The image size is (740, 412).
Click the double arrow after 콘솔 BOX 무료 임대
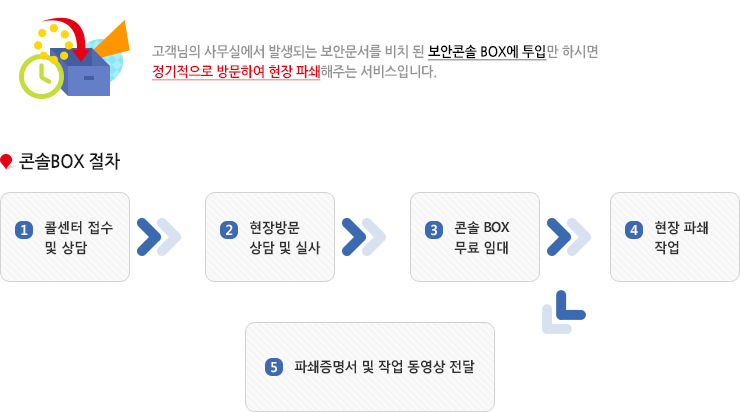click(568, 236)
